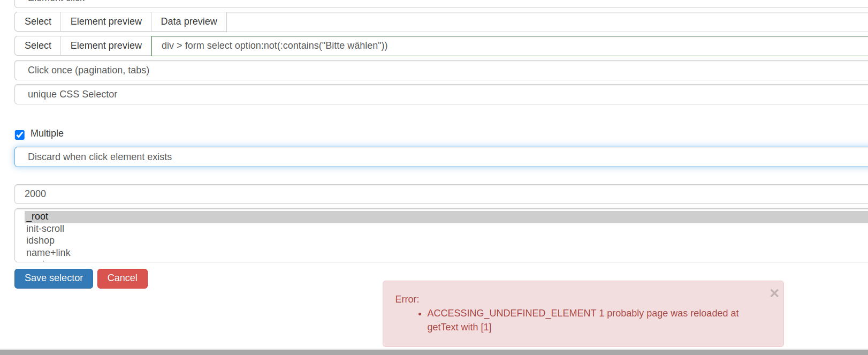Focus the 'div > form select option' selector field
The width and height of the screenshot is (868, 355).
coord(508,46)
